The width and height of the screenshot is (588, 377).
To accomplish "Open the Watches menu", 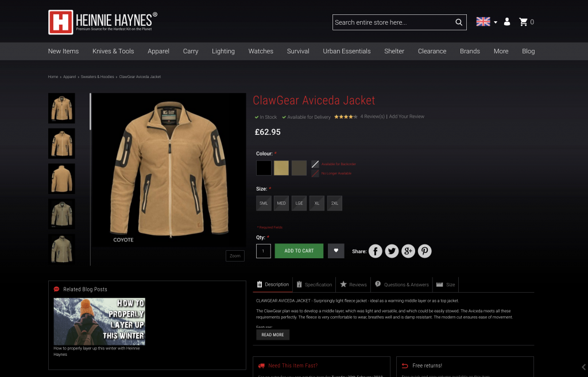I will [261, 51].
